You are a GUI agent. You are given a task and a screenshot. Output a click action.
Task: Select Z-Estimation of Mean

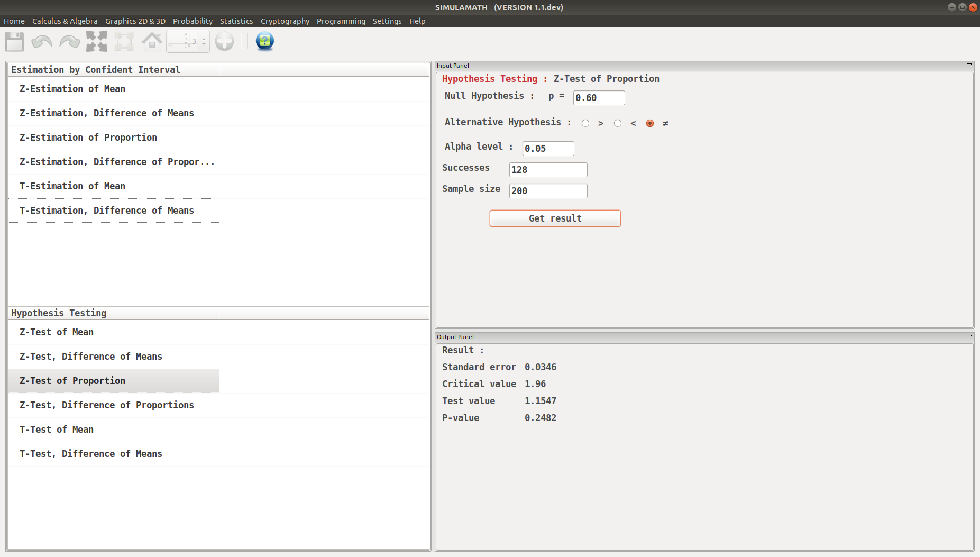click(x=113, y=89)
